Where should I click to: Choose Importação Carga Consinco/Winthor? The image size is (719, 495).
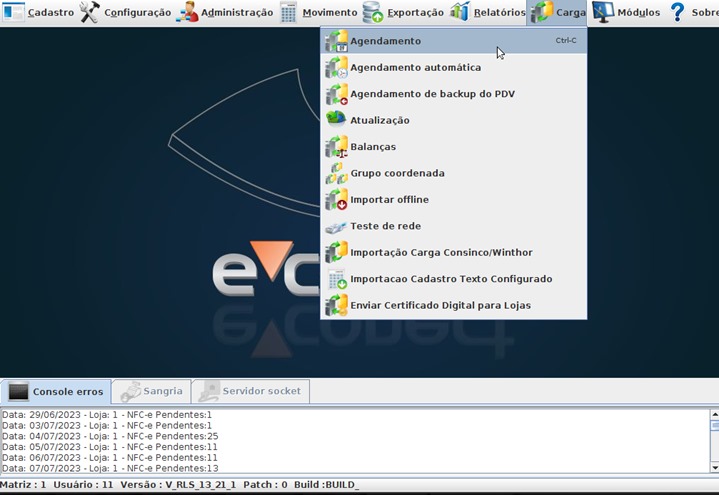(441, 253)
